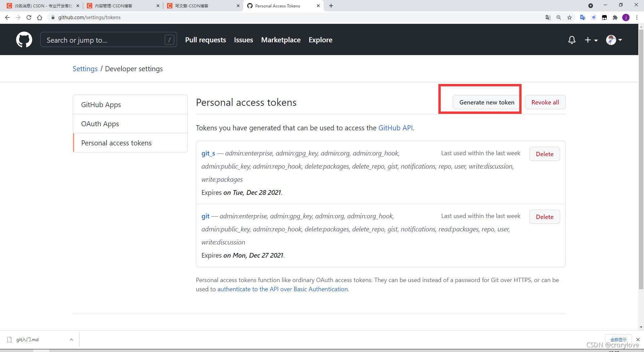Close the 写文章-CSDN博客 tab

238,6
